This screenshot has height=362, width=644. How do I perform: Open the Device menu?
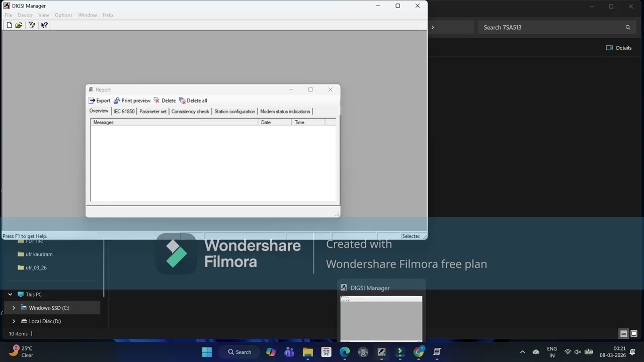pos(25,15)
